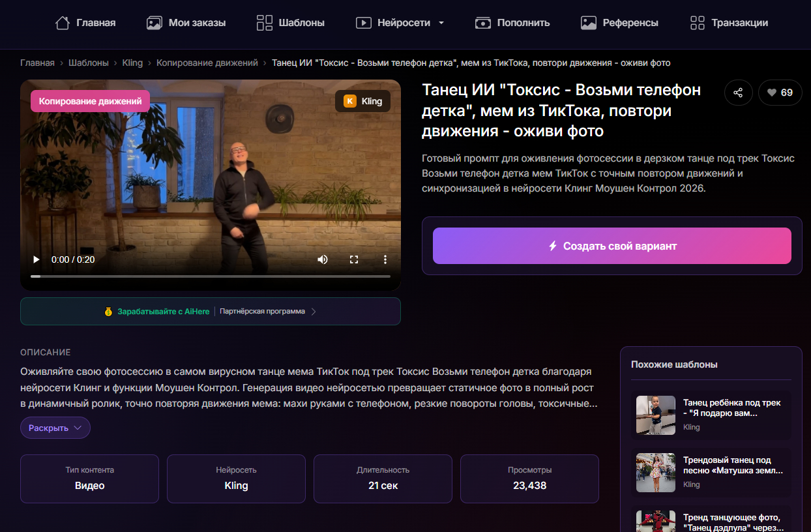Click Нейросеть Kling info card
Image resolution: width=811 pixels, height=532 pixels.
coord(236,479)
